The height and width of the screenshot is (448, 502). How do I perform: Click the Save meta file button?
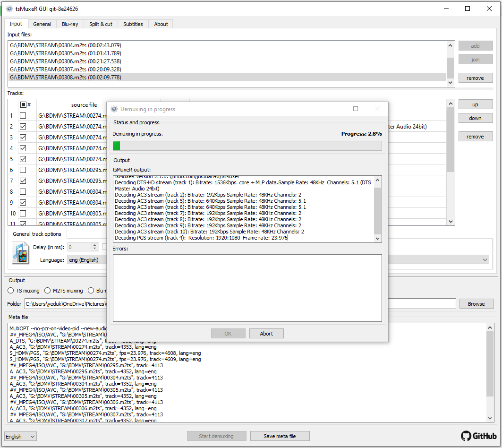pyautogui.click(x=280, y=436)
